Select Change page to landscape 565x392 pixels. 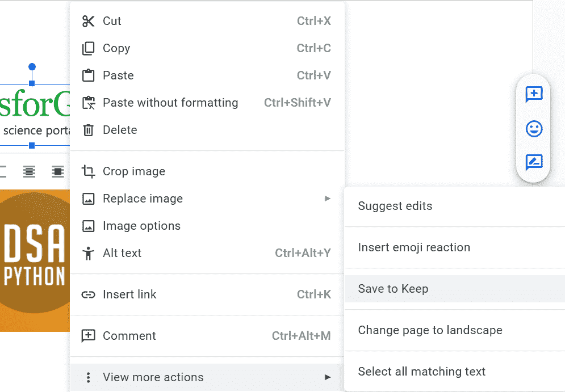[x=430, y=330]
